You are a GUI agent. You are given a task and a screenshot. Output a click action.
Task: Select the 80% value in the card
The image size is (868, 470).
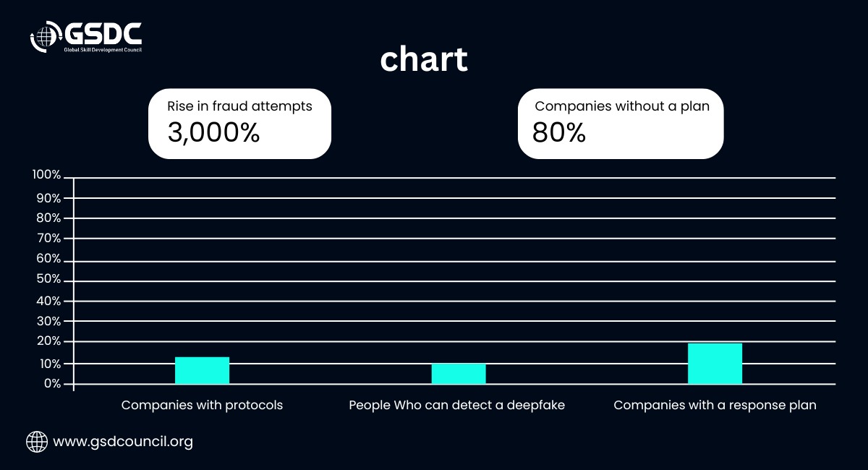tap(559, 133)
